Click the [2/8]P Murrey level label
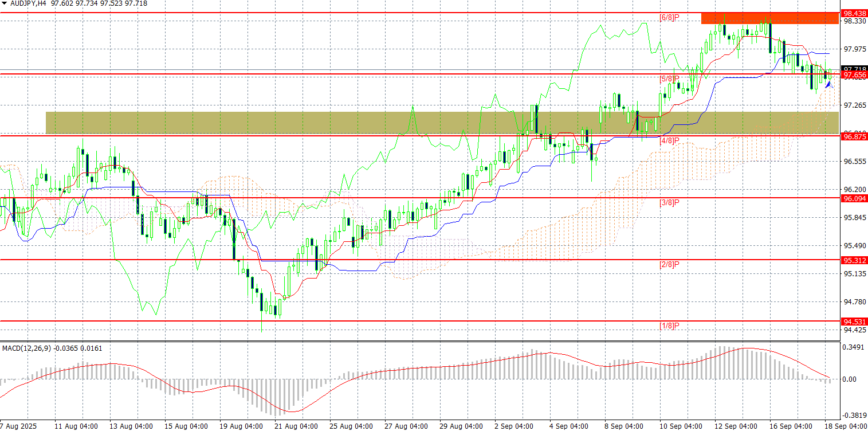Screen dimensions: 868x431 (669, 264)
